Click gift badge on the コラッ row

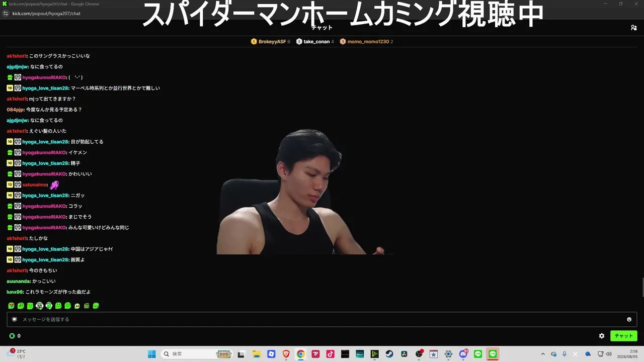pyautogui.click(x=10, y=206)
